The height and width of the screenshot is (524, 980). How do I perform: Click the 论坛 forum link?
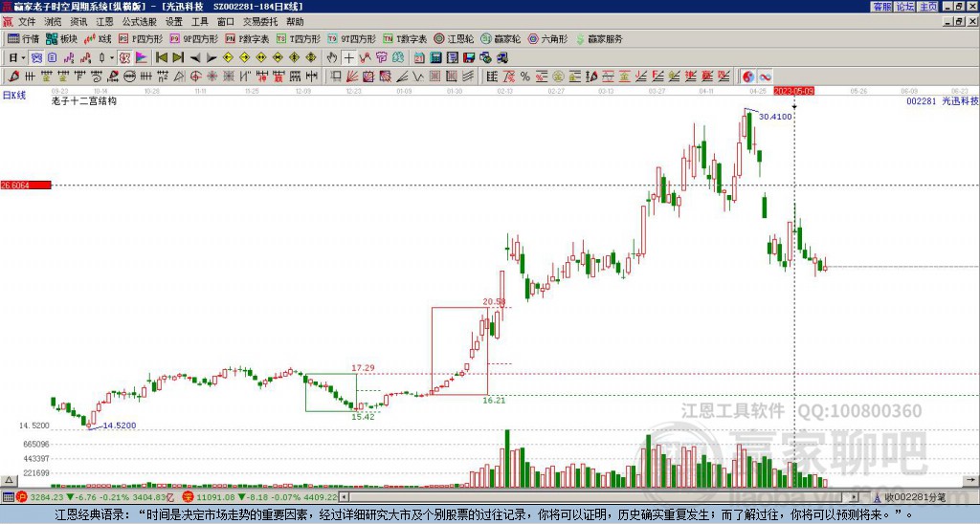[x=905, y=7]
